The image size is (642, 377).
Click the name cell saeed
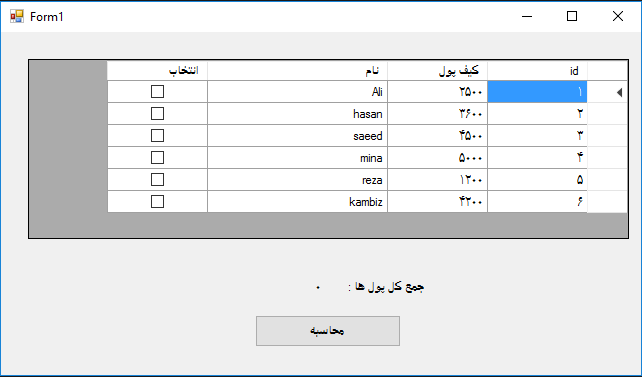[297, 135]
